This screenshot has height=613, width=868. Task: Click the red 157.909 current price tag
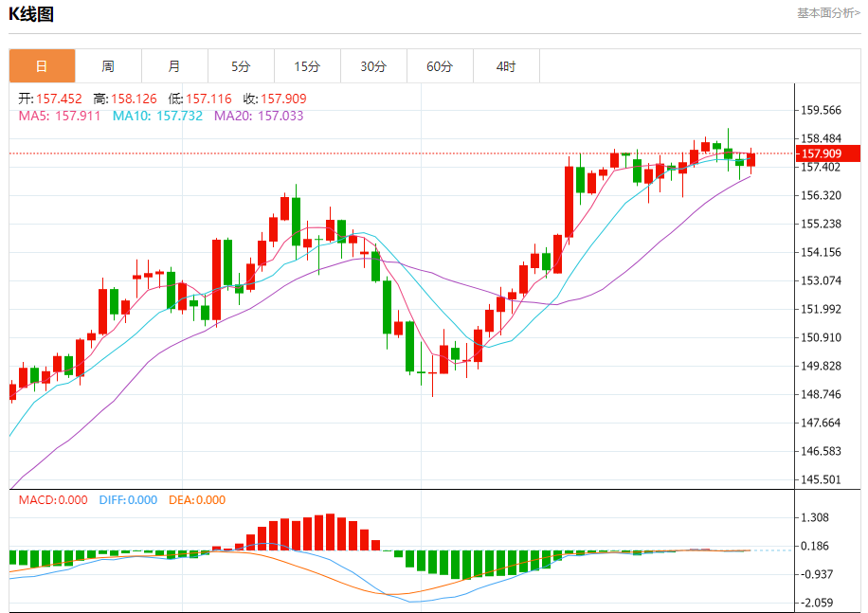[821, 153]
